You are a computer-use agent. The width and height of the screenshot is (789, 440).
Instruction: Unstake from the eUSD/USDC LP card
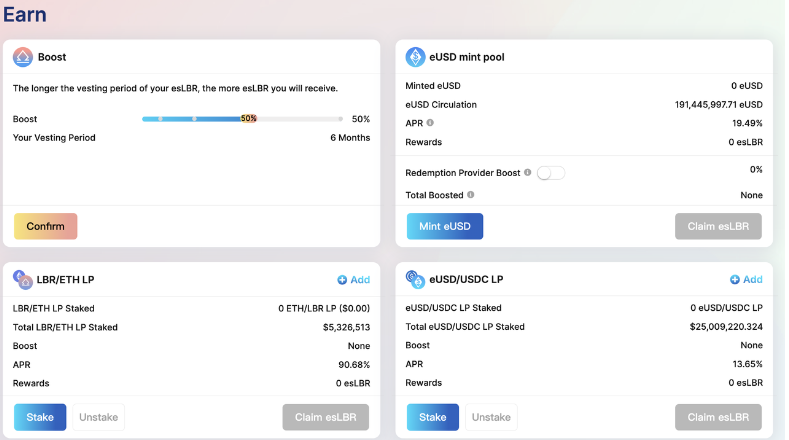[491, 417]
